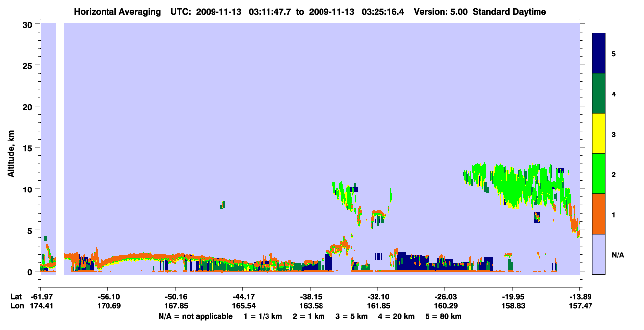Viewport: 644px width, 330px height.
Task: Click the colorbar label 5
Action: tap(614, 53)
